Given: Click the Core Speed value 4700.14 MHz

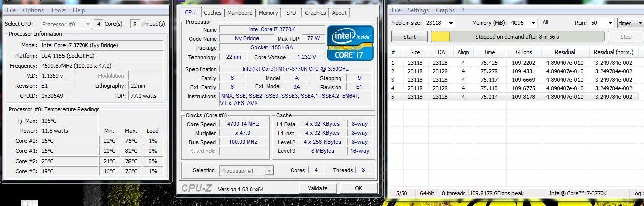Looking at the screenshot, I should (243, 124).
